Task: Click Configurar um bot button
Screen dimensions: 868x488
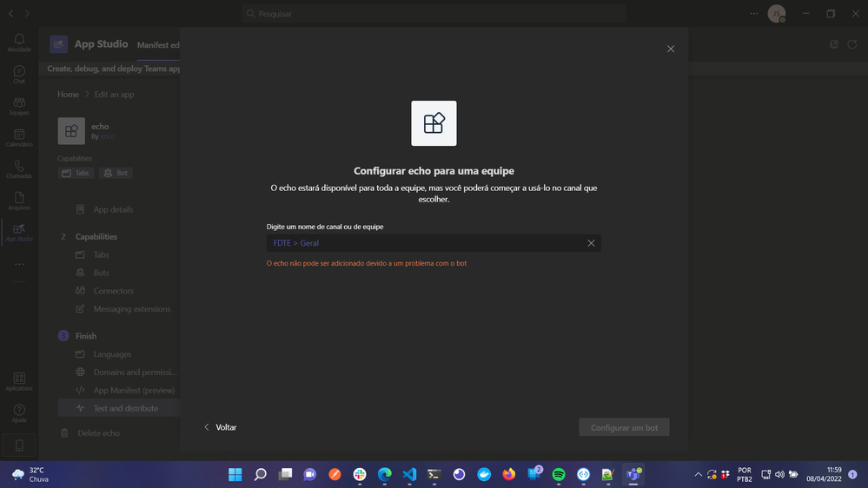Action: point(624,427)
